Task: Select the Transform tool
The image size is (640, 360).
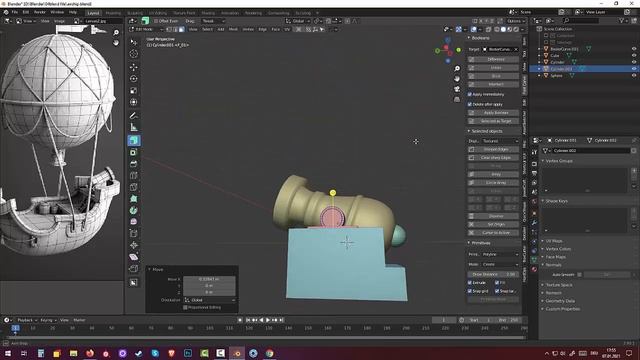Action: point(133,102)
